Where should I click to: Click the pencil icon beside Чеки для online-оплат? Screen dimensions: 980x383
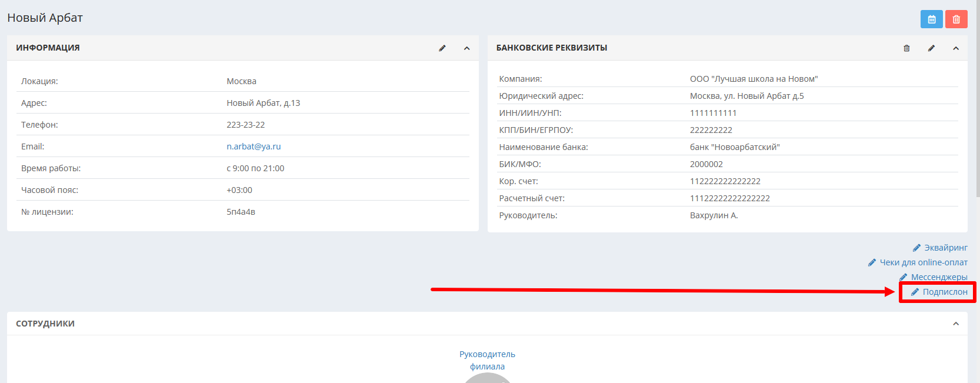click(x=872, y=262)
